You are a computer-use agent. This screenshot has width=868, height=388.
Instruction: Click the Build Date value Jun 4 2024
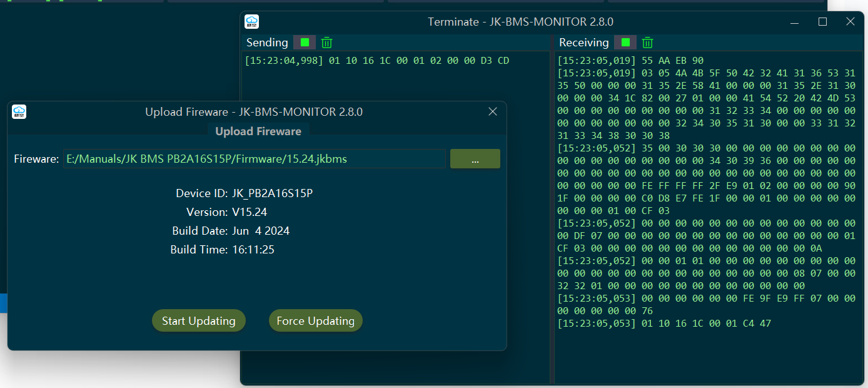click(x=261, y=231)
